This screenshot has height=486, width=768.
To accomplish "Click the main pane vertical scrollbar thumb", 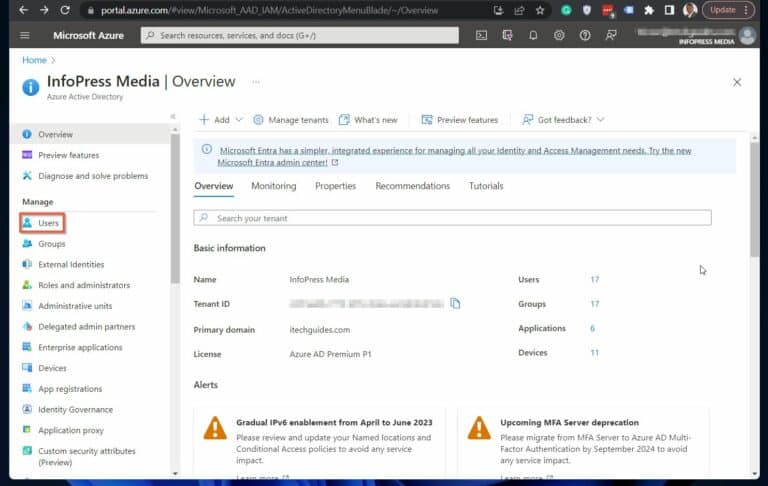I will pos(754,198).
